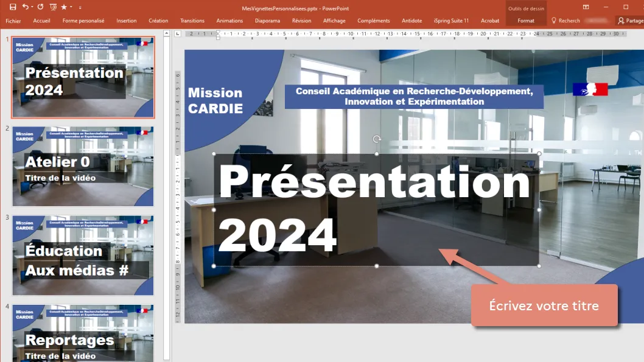
Task: Click the thumbnail pane scroll-up arrow
Action: tap(166, 33)
